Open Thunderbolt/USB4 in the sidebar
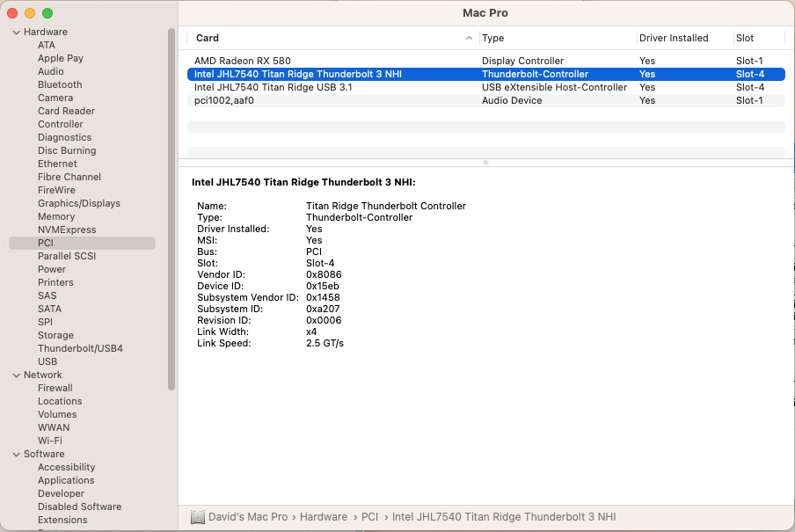Viewport: 795px width, 532px height. click(x=80, y=348)
